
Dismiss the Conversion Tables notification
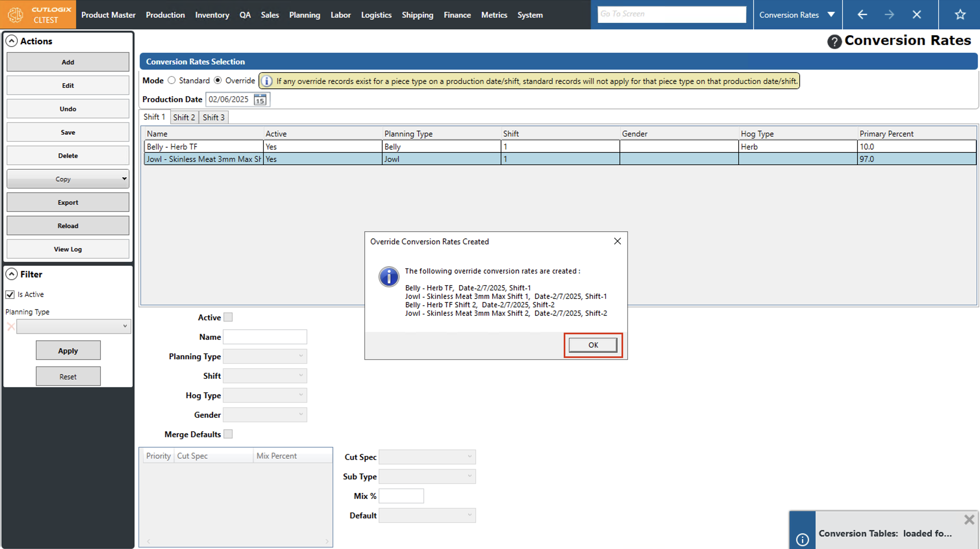point(969,520)
